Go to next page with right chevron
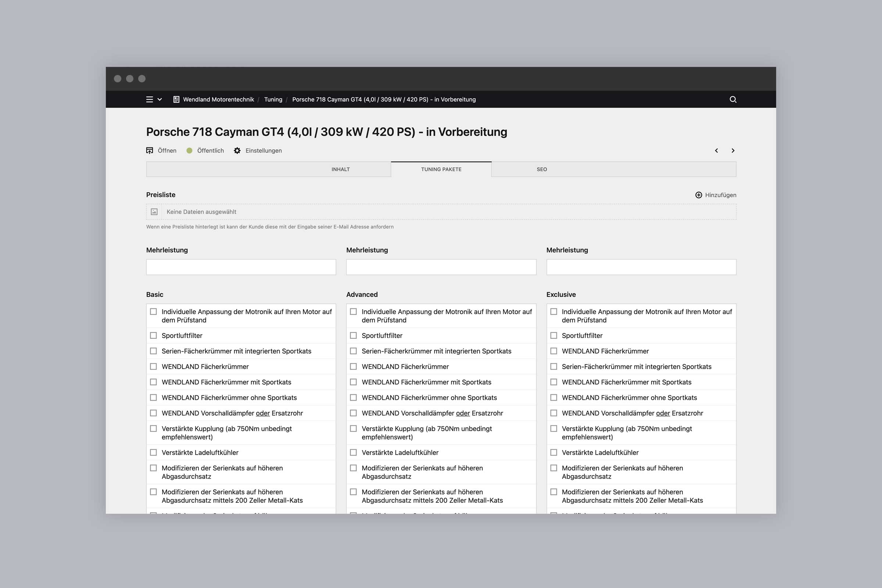 pyautogui.click(x=733, y=150)
